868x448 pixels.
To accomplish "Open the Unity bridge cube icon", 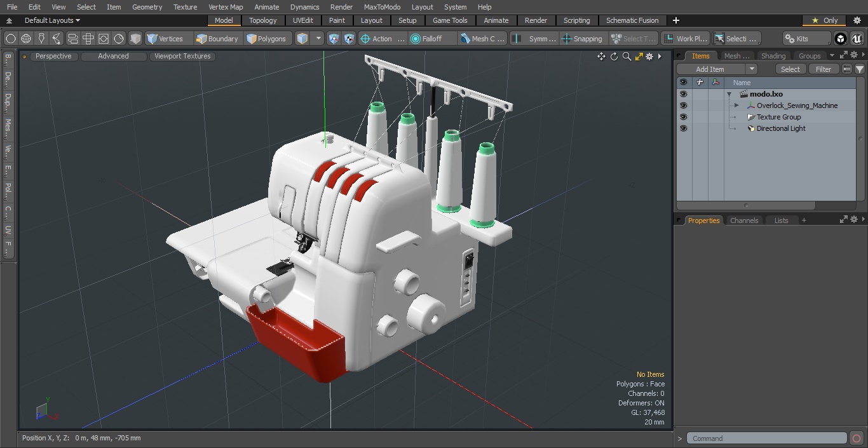I will (841, 39).
